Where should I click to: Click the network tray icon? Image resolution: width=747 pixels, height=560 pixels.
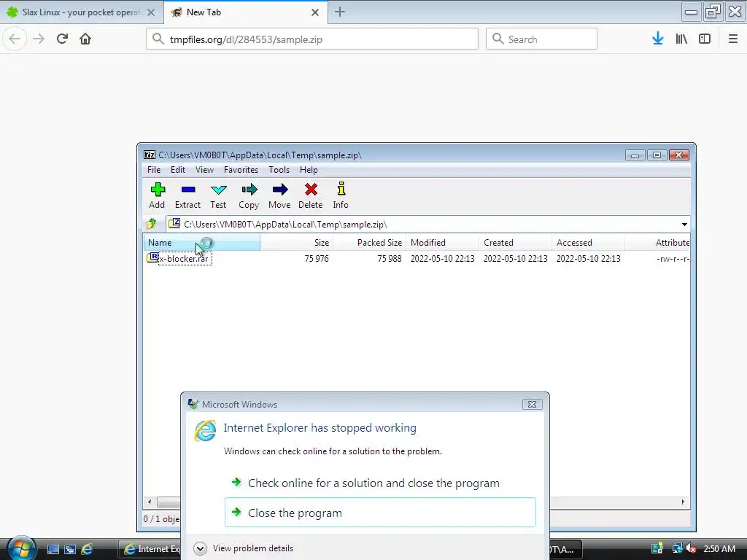[x=677, y=548]
